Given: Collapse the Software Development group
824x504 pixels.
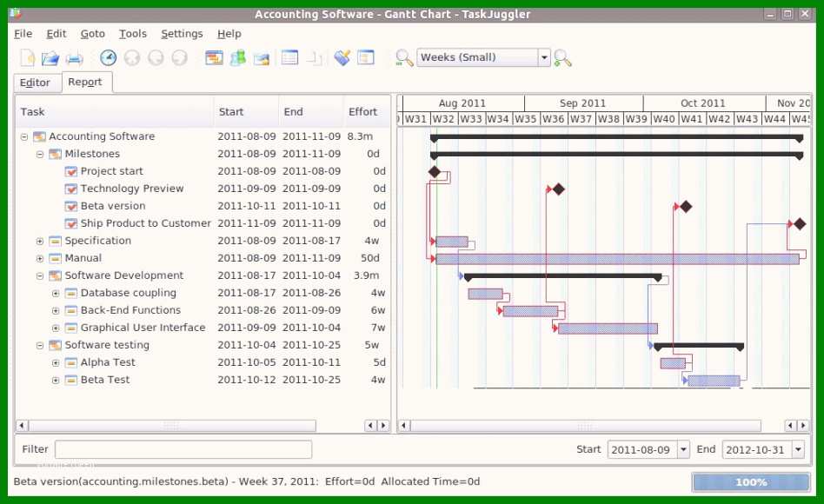Looking at the screenshot, I should coord(40,276).
